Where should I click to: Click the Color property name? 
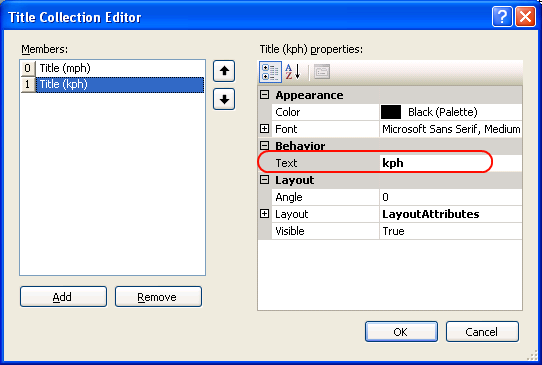(x=288, y=112)
